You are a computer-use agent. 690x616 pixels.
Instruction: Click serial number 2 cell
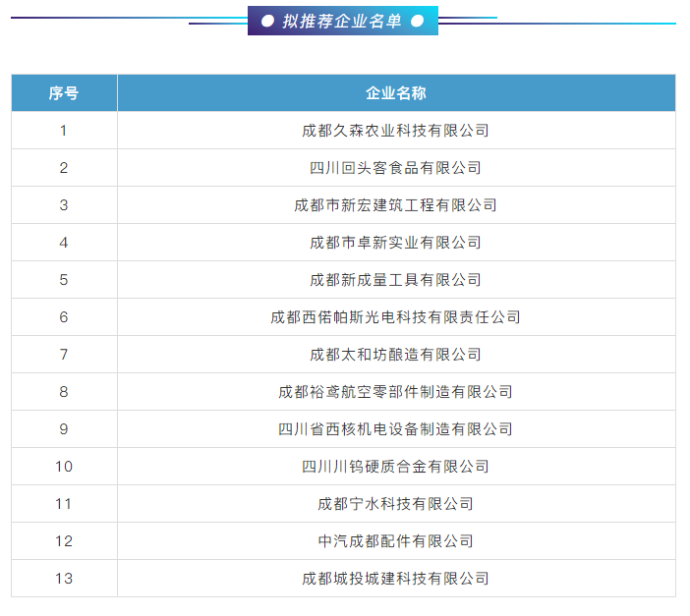[64, 168]
